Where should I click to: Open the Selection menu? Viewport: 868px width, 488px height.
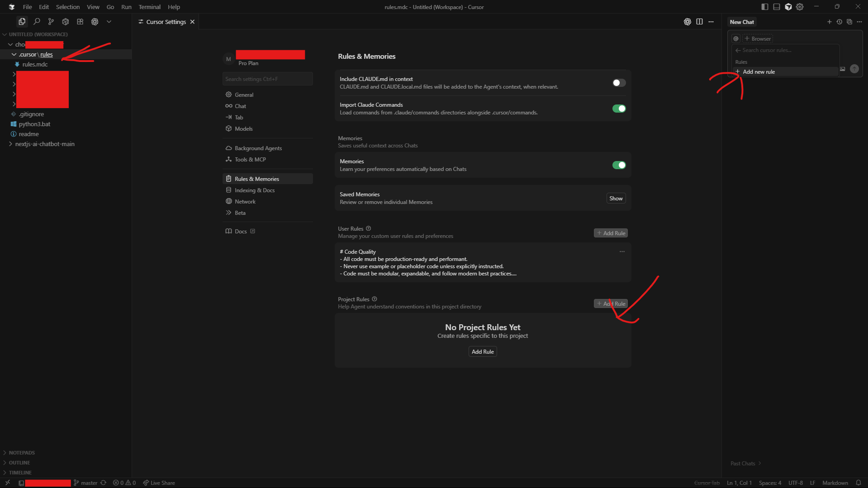(68, 7)
